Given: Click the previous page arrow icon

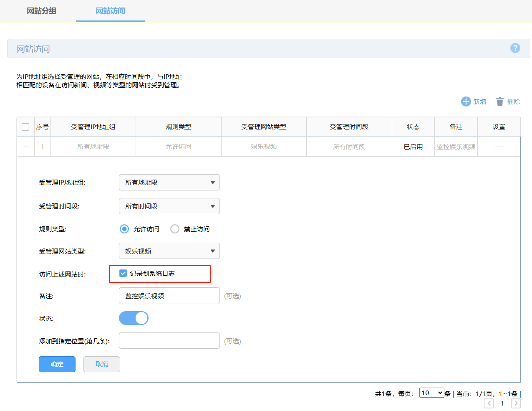Looking at the screenshot, I should pyautogui.click(x=489, y=403).
